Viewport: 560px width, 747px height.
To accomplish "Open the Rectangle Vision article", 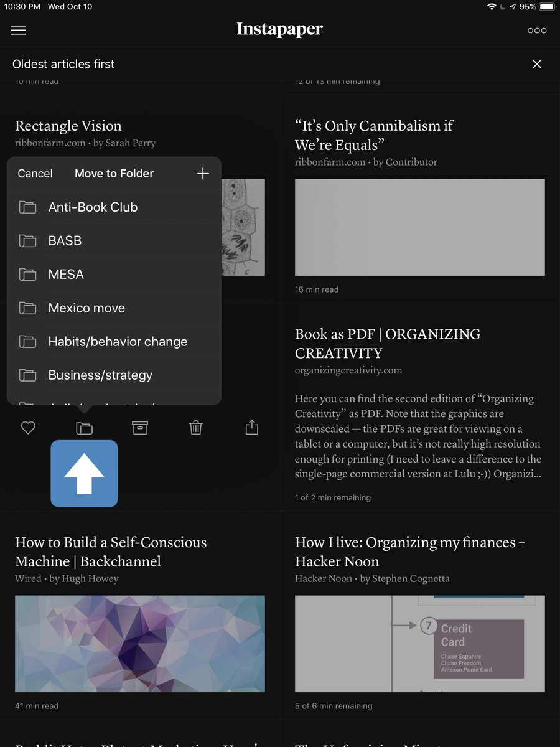I will pyautogui.click(x=68, y=126).
